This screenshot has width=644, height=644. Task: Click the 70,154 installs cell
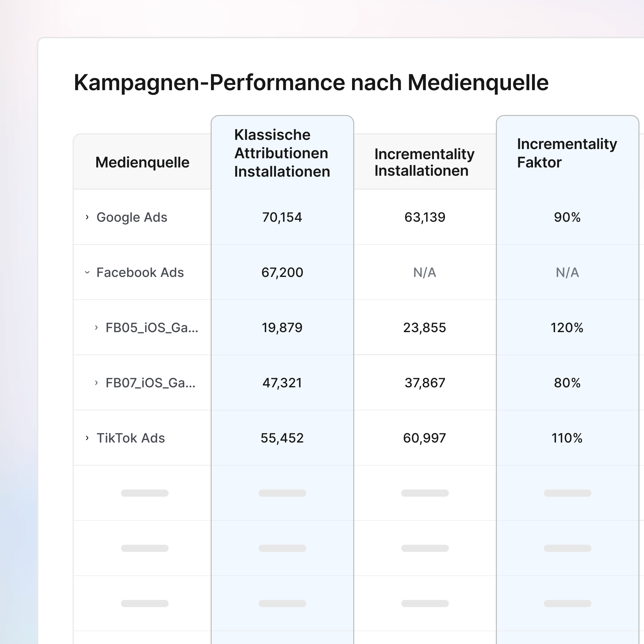pyautogui.click(x=282, y=217)
